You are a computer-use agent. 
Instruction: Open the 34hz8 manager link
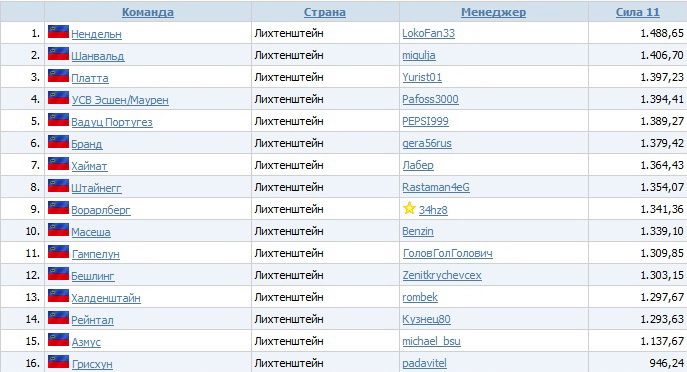coord(433,210)
